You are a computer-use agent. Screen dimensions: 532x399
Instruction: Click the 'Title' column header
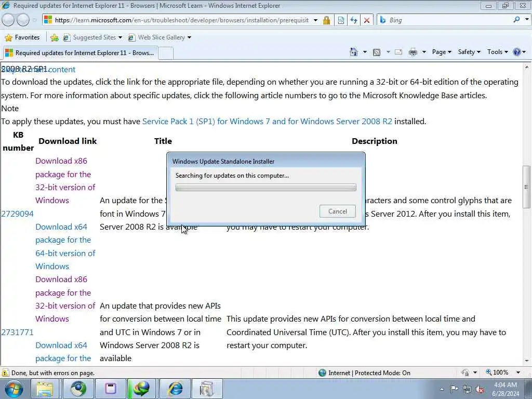tap(163, 141)
